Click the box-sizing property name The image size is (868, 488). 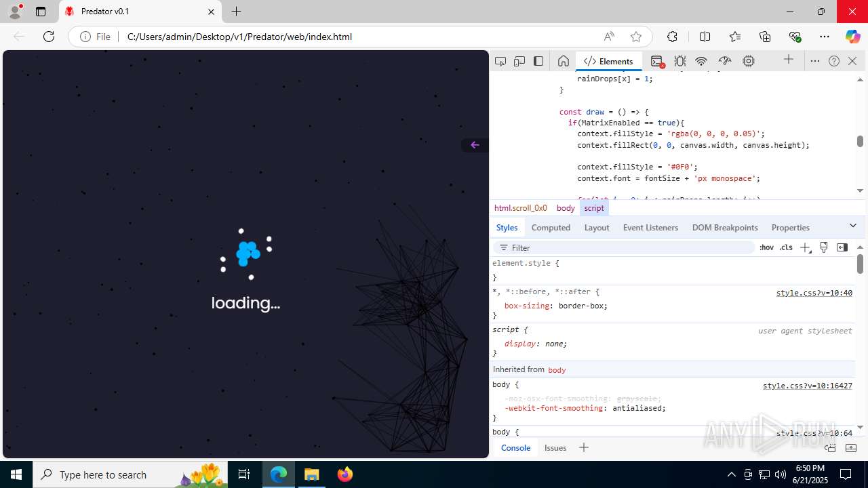click(526, 306)
